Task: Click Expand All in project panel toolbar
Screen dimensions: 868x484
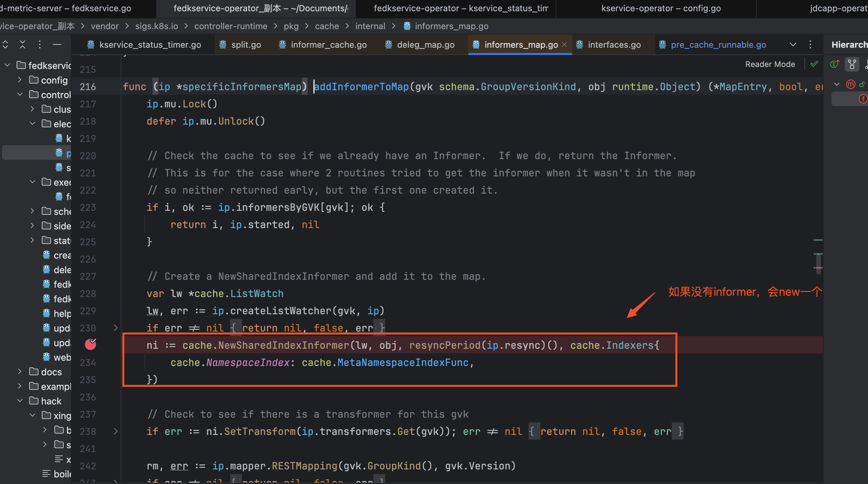Action: [x=5, y=44]
